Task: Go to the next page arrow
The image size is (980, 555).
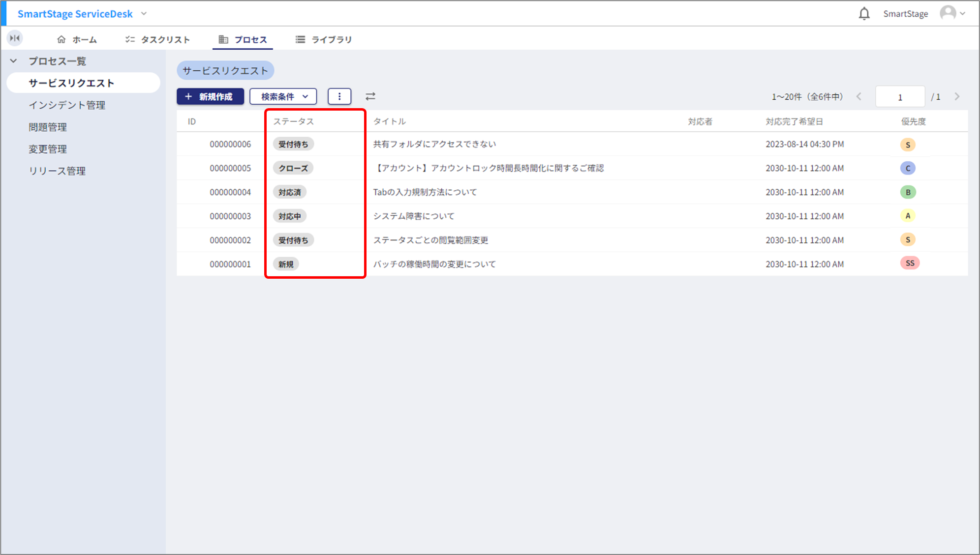Action: (957, 96)
